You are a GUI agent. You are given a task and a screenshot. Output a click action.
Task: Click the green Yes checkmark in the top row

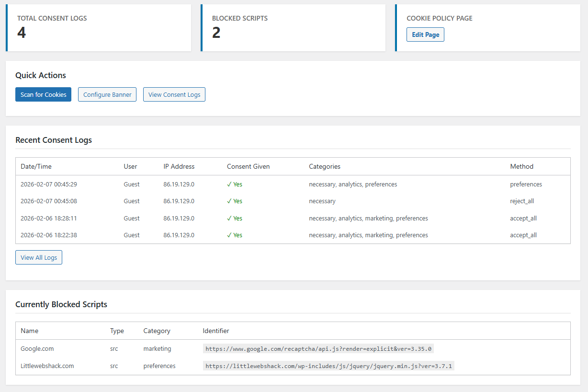click(235, 184)
